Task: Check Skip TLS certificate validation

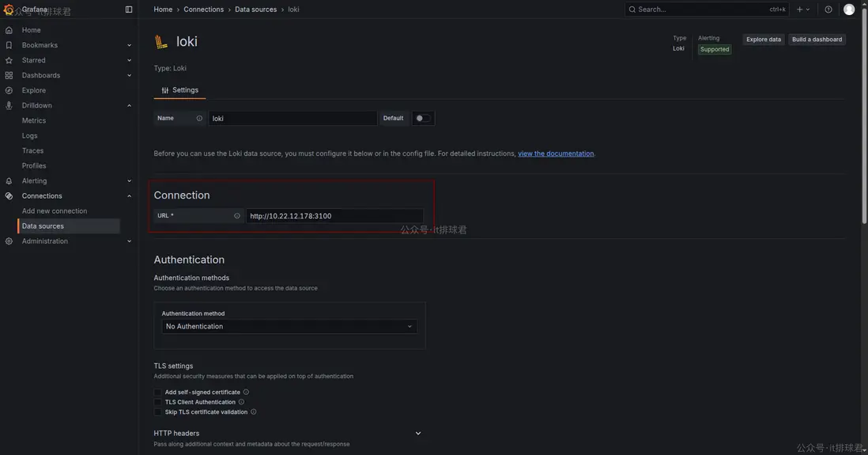Action: coord(158,411)
